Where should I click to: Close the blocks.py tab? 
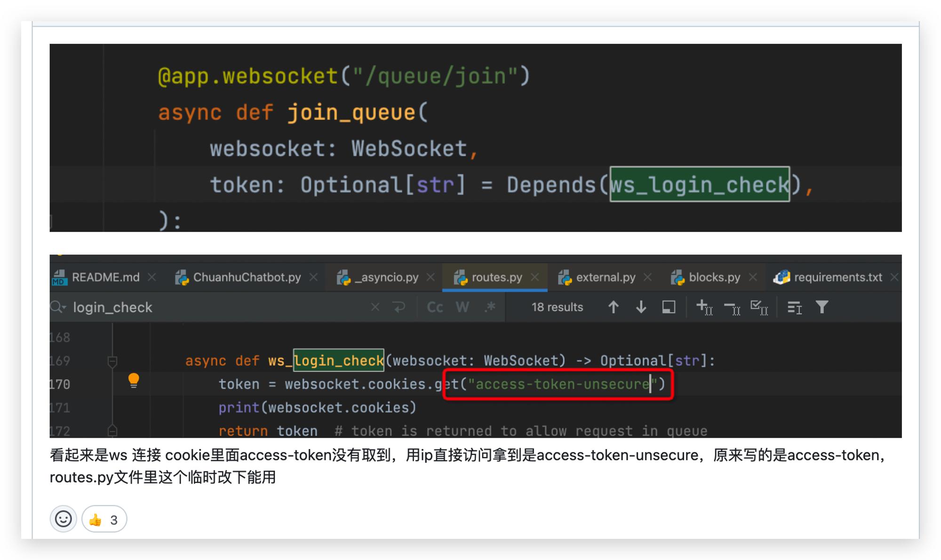point(753,277)
